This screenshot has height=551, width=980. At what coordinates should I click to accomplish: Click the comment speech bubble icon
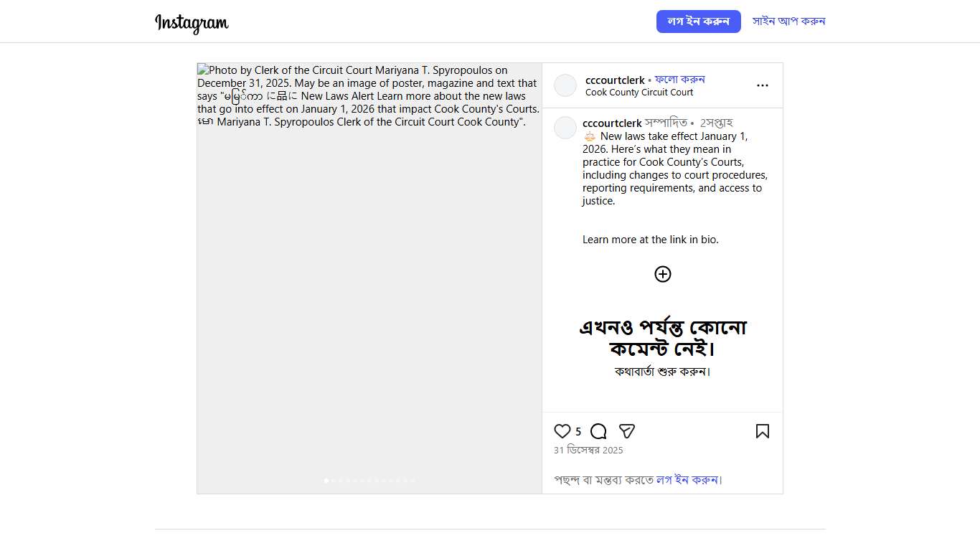[598, 431]
